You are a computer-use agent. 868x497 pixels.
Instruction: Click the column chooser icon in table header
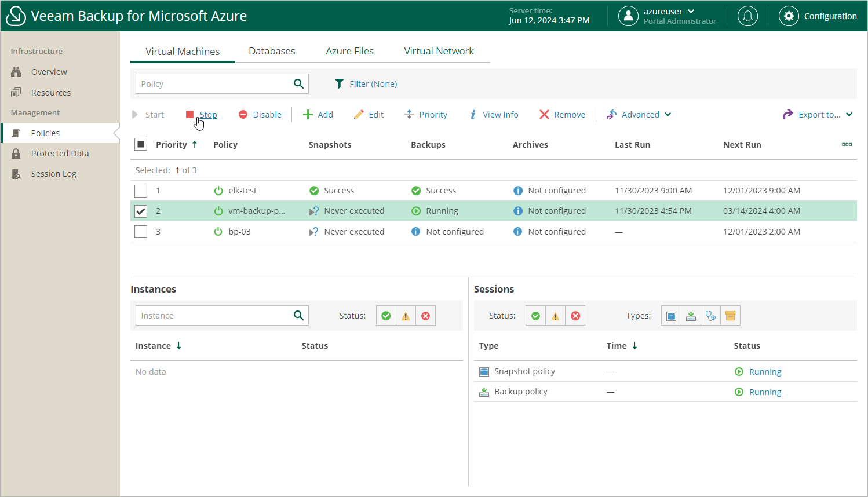(847, 145)
